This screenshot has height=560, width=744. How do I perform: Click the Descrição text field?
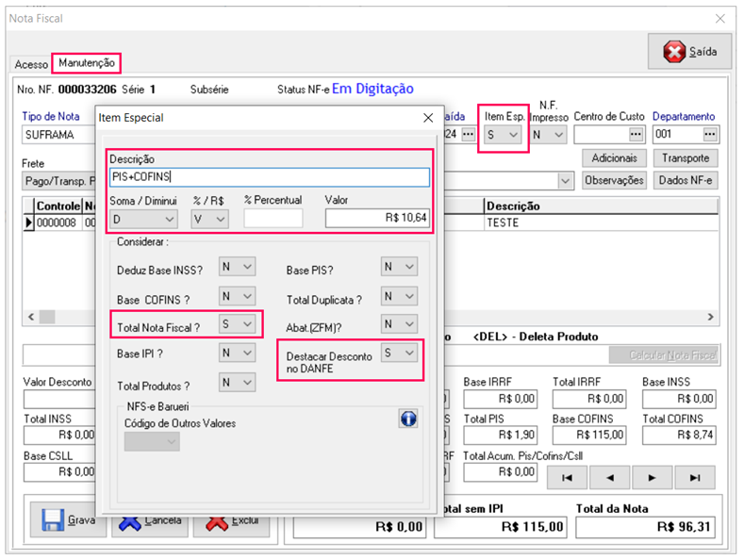[269, 176]
